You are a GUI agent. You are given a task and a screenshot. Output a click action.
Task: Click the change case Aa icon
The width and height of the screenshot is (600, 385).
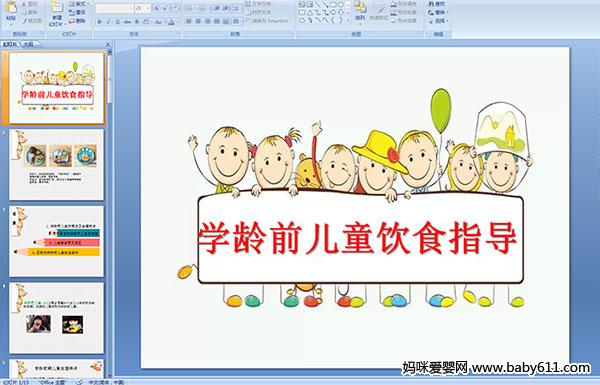point(158,22)
